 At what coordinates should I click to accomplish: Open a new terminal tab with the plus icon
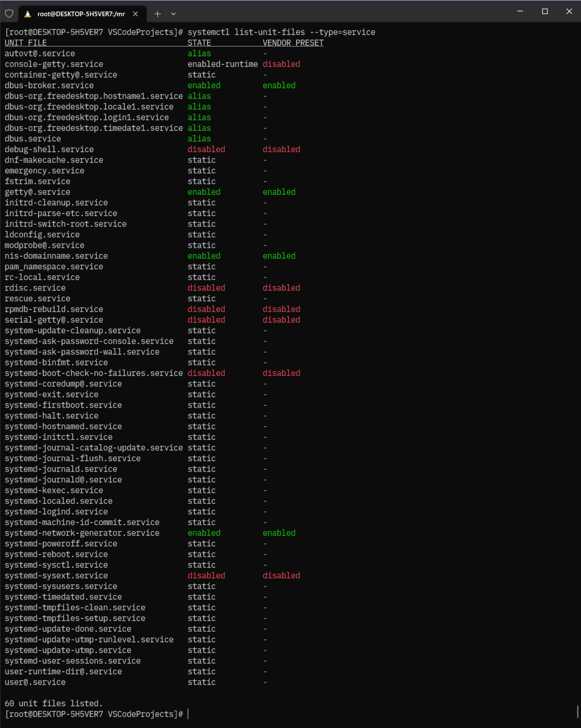(157, 14)
